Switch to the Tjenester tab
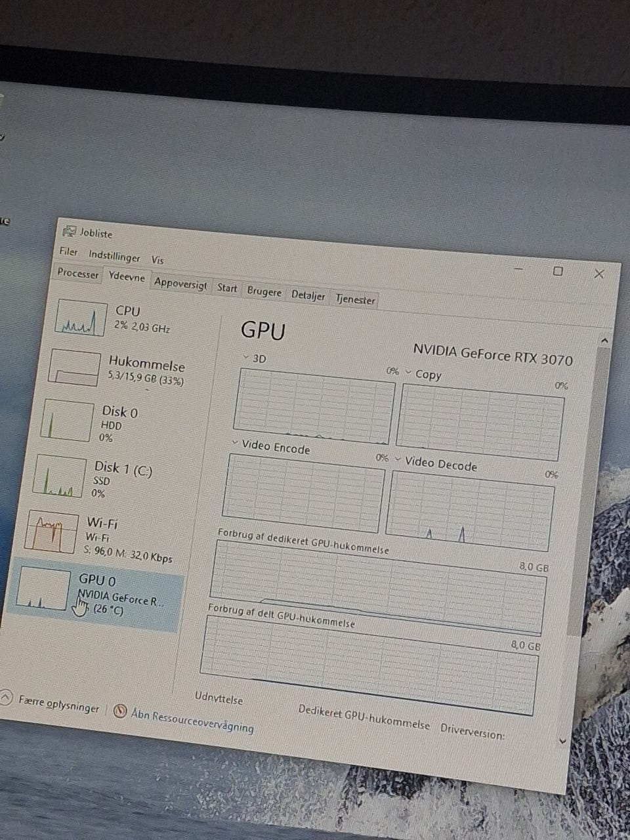Screen dimensions: 630x840 tap(355, 300)
